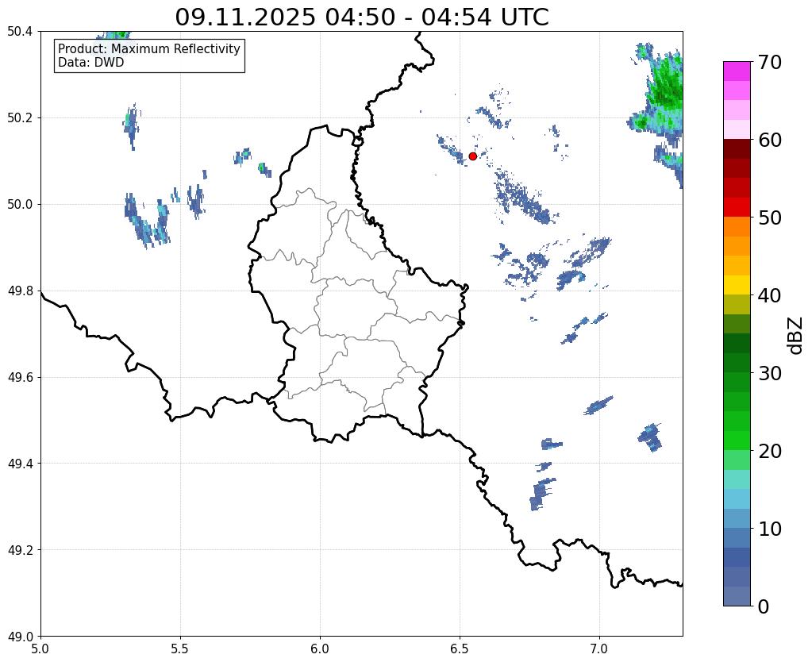
Task: Pick the light cyan colorbar swatch above 10 dBZ
Action: 737,498
